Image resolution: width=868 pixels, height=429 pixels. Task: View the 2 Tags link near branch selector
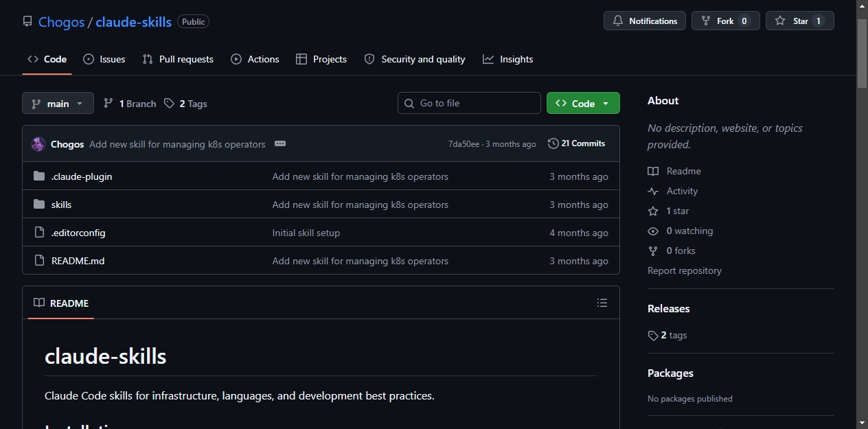pos(185,104)
